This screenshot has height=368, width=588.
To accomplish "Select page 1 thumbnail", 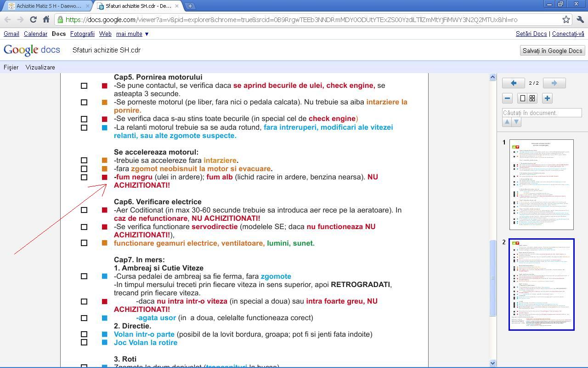I will click(542, 184).
